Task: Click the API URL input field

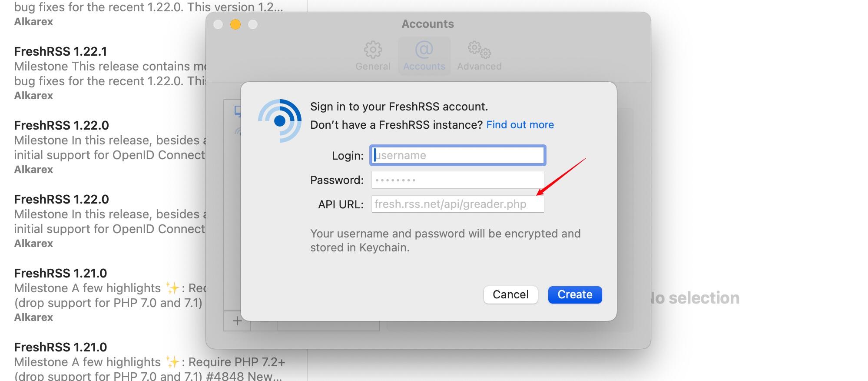Action: click(x=457, y=204)
